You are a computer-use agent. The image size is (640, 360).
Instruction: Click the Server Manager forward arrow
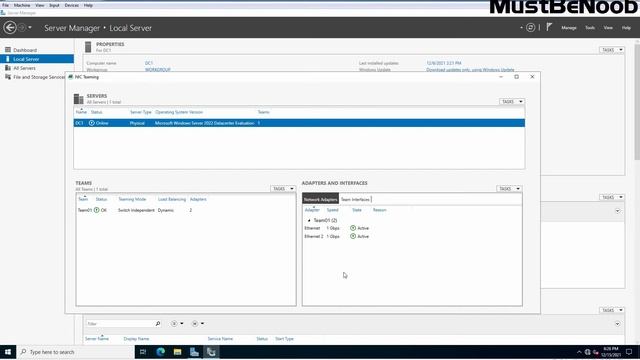click(22, 28)
